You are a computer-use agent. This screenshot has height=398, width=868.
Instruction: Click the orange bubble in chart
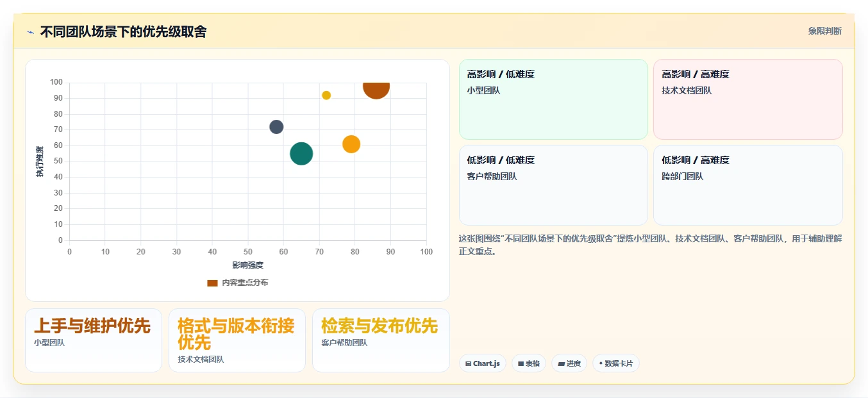[x=351, y=144]
